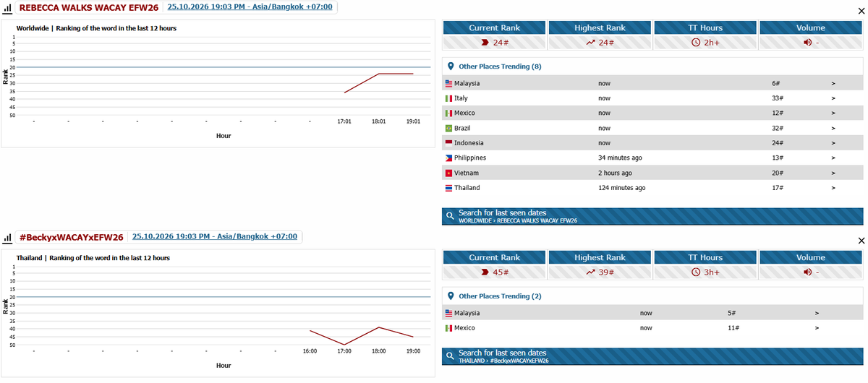Click the 16:00 hour label on Thailand chart
Screen dimensions: 868x383
pyautogui.click(x=310, y=351)
